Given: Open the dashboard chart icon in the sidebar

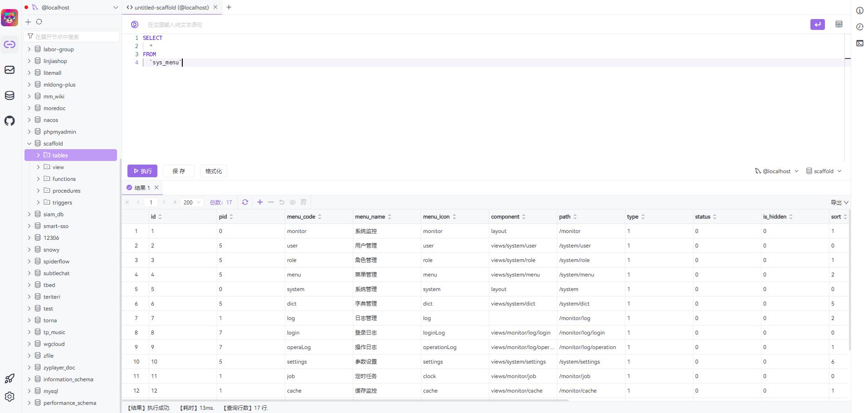Looking at the screenshot, I should click(x=10, y=70).
